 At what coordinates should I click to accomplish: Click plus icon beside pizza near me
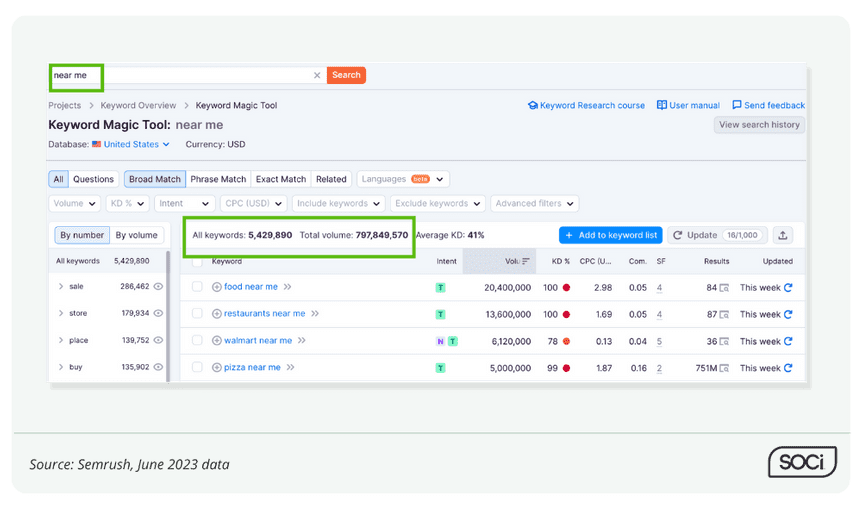[217, 367]
